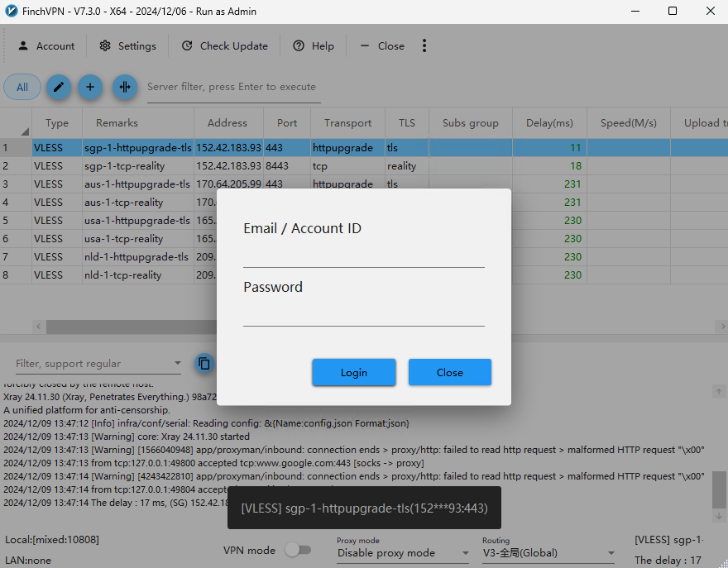Viewport: 728px width, 568px height.
Task: Click the reality TLS cell
Action: pos(407,165)
